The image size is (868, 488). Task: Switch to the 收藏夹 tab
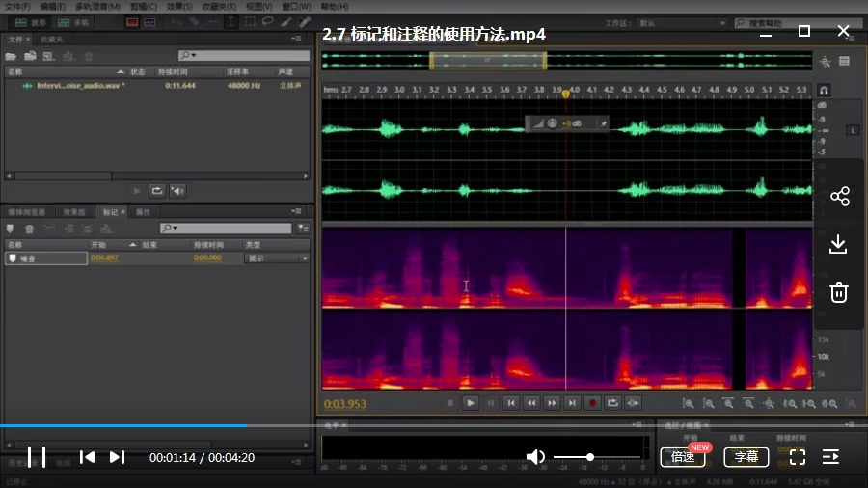(x=51, y=40)
